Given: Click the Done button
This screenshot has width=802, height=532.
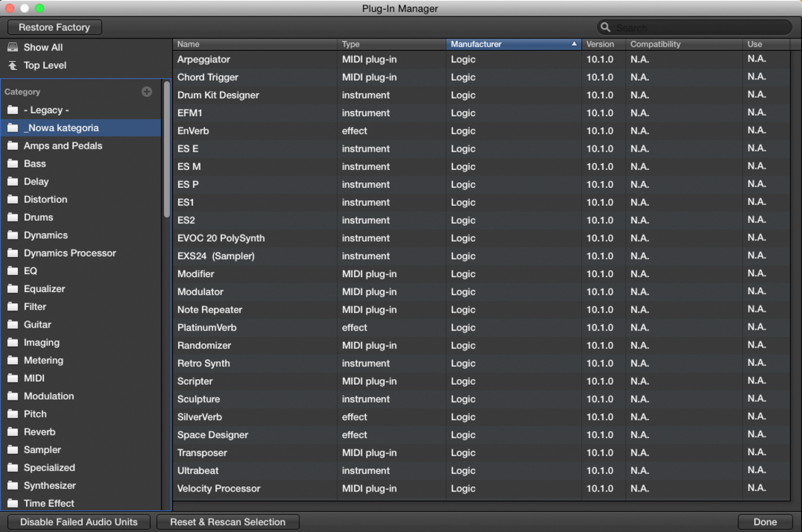Looking at the screenshot, I should [x=765, y=522].
